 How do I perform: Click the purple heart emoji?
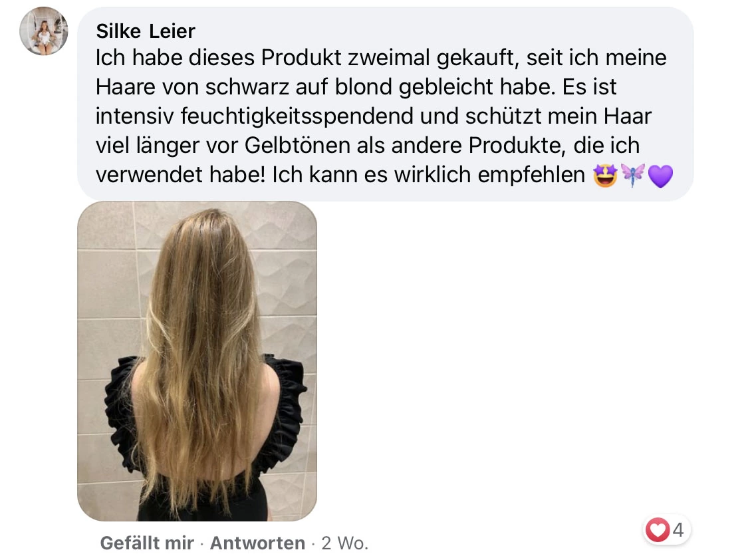661,176
